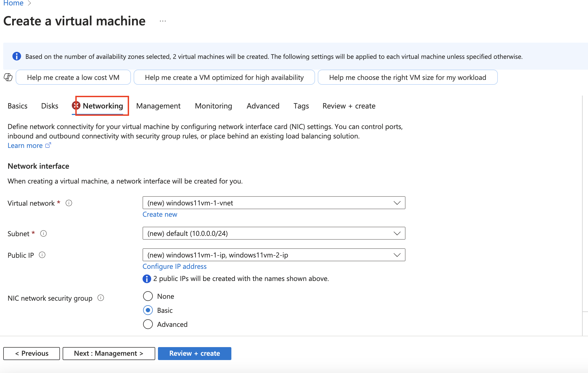Switch to the Advanced tab
This screenshot has width=588, height=373.
(263, 106)
